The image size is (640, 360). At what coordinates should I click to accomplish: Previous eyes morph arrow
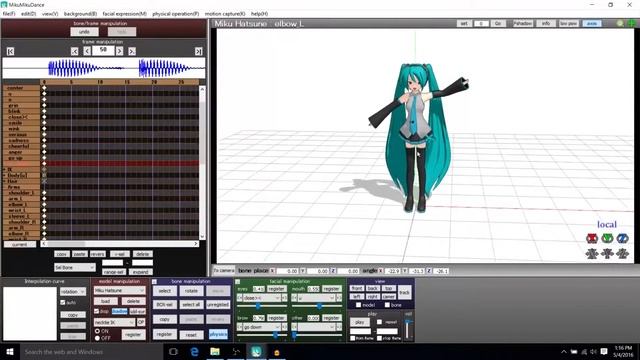240,298
